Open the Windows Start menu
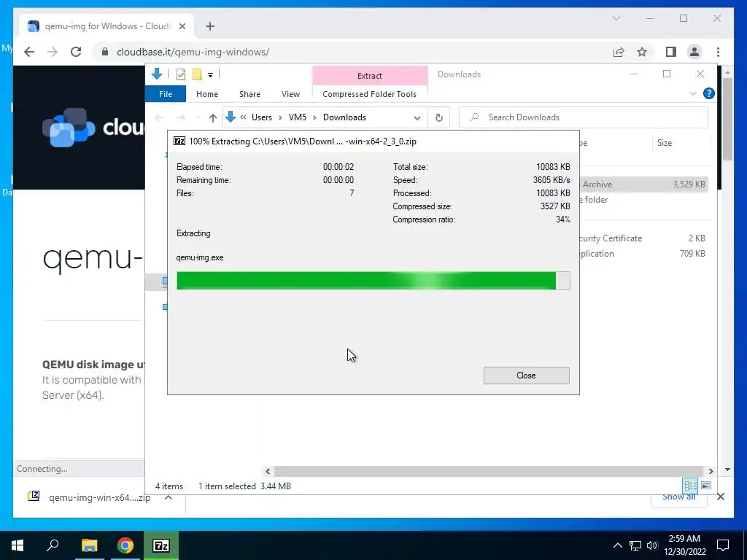The image size is (747, 560). [18, 545]
